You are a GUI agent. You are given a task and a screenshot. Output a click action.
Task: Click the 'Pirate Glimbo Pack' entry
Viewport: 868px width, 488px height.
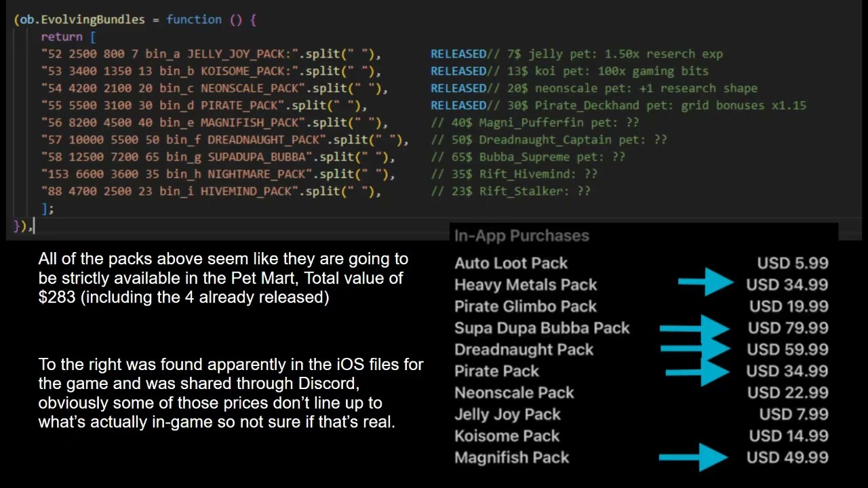526,306
